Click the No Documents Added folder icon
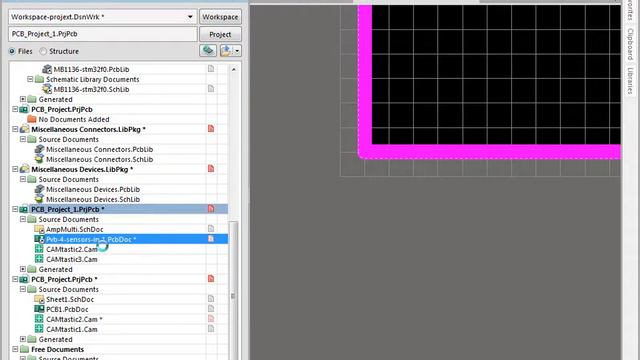Screen dimensions: 640x360 [32, 119]
